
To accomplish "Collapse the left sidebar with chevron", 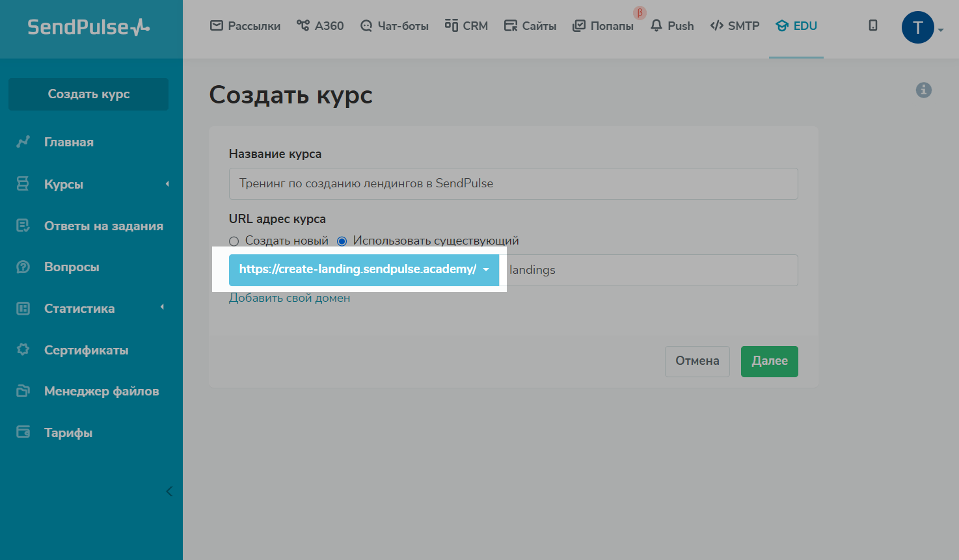I will [x=169, y=491].
